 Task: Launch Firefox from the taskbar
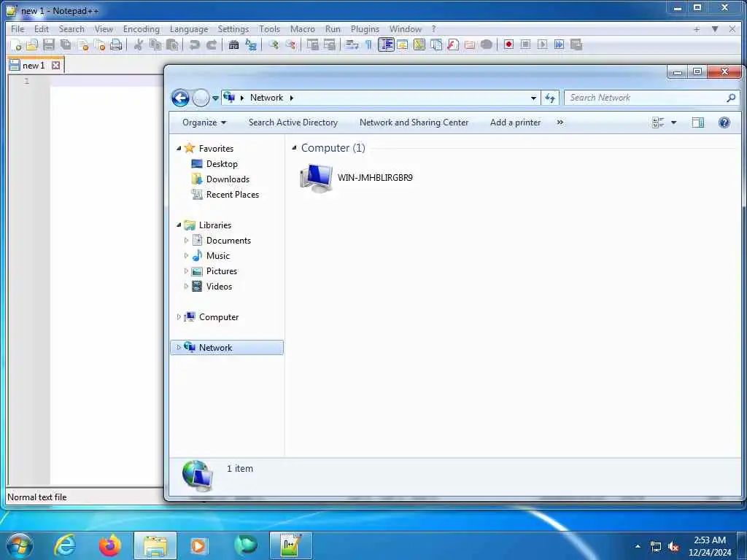[110, 545]
